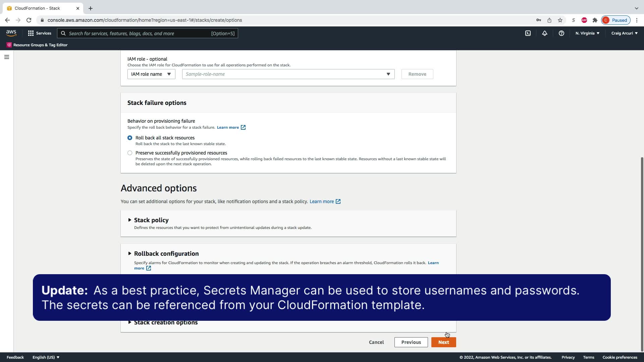
Task: Open AWS CloudShell icon
Action: 528,33
